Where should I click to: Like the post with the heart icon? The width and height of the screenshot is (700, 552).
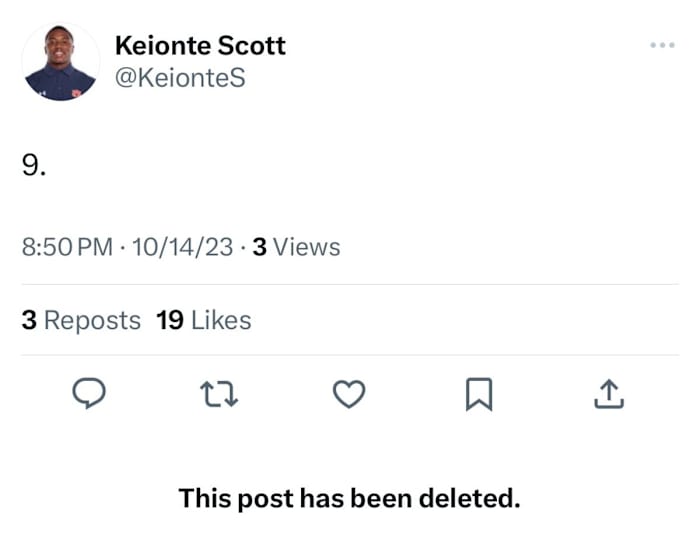348,396
